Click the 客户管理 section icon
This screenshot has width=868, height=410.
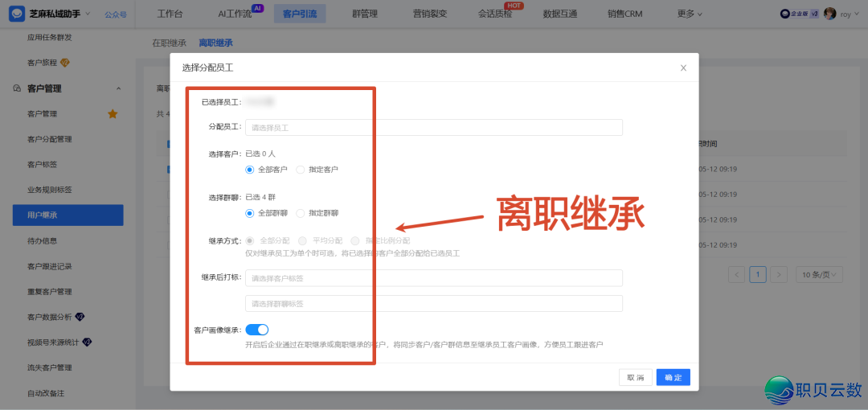coord(17,88)
